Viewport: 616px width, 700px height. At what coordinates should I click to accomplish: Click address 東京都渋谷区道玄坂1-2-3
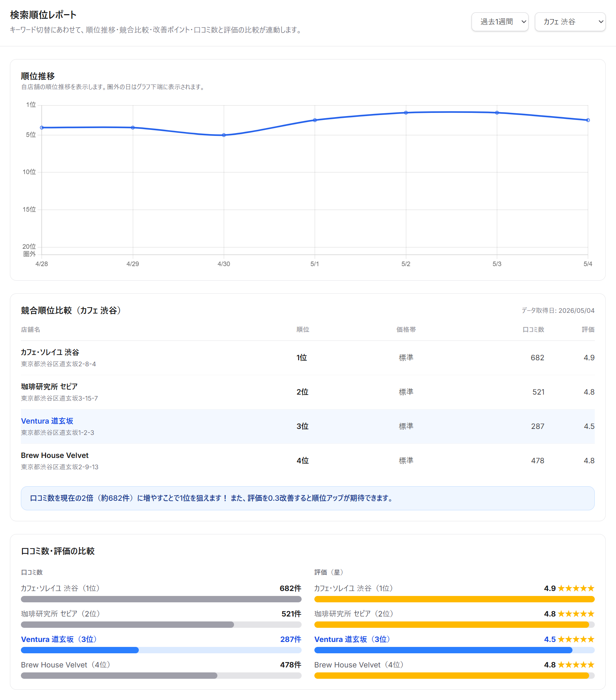click(58, 433)
